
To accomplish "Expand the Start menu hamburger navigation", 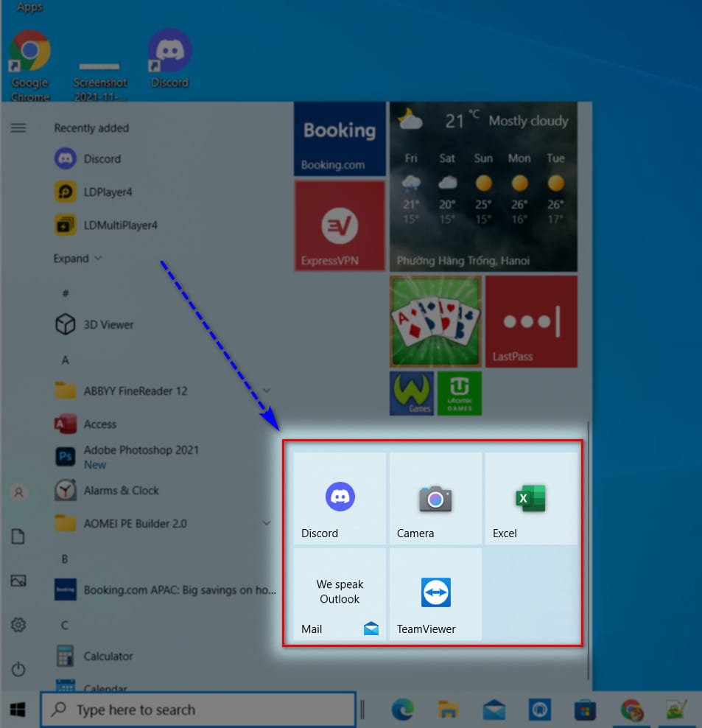I will pos(18,127).
